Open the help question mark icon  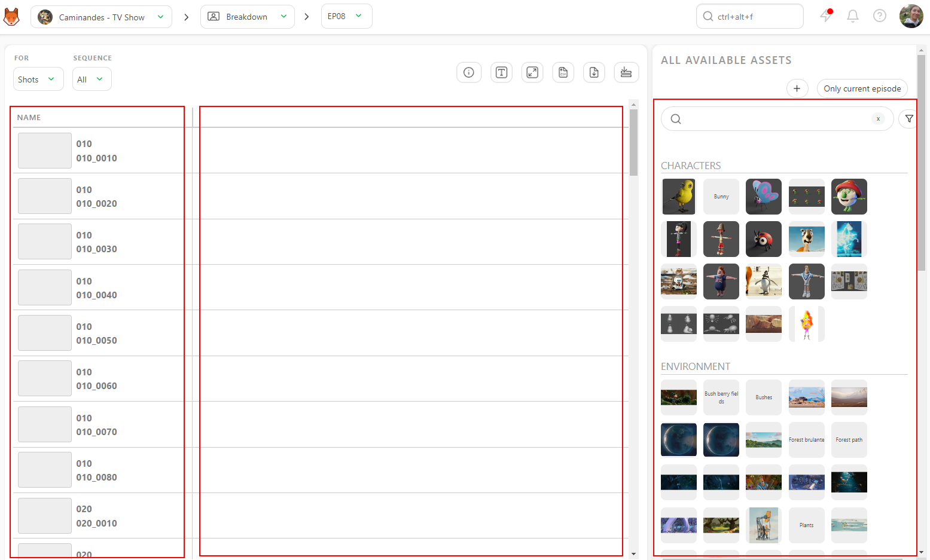pyautogui.click(x=880, y=16)
